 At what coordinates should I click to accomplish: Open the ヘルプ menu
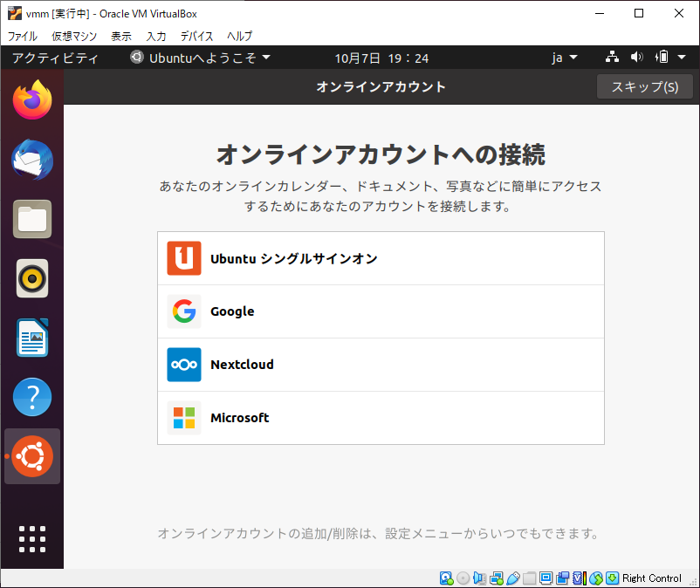(x=239, y=36)
